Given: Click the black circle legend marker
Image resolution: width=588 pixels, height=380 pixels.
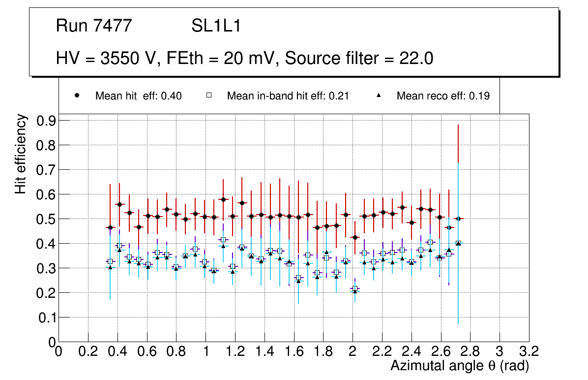Looking at the screenshot, I should pyautogui.click(x=77, y=96).
